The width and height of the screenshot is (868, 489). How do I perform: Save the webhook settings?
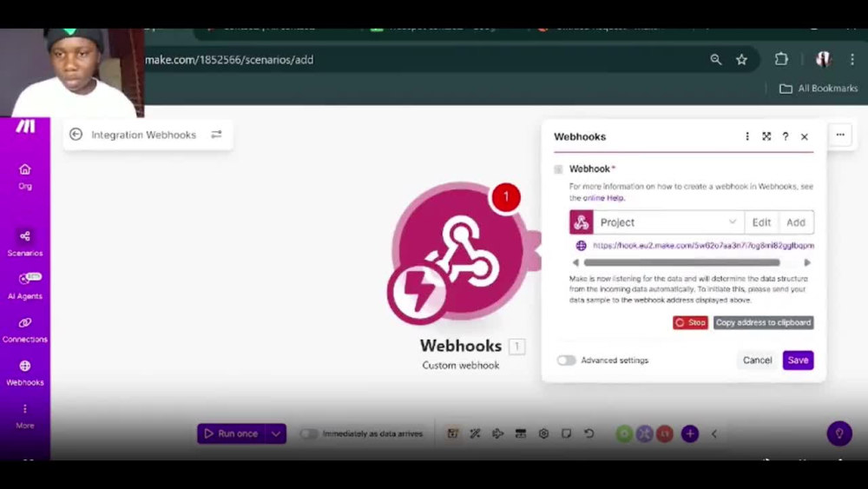pos(798,360)
